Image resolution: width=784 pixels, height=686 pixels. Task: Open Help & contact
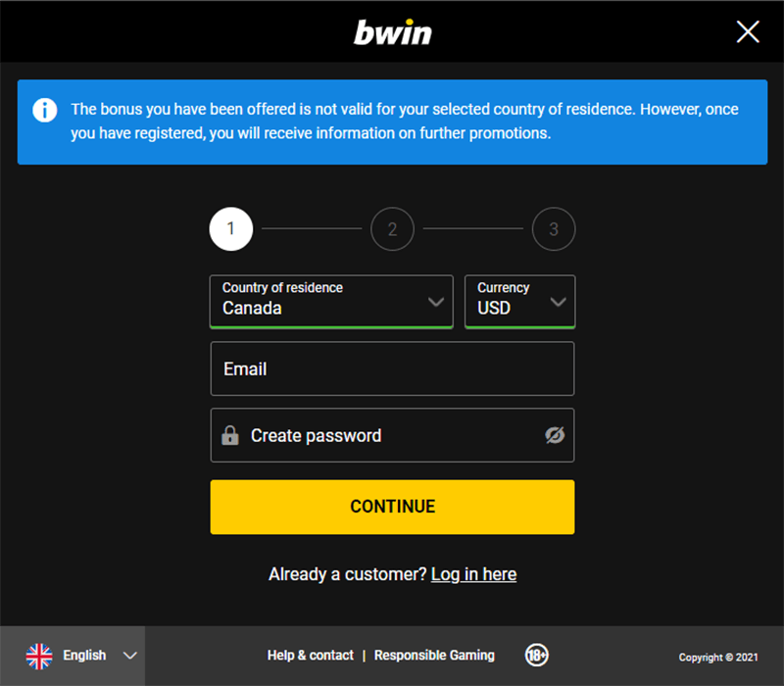coord(310,655)
